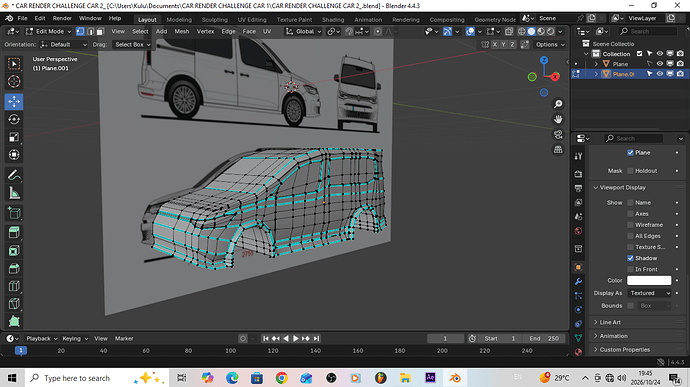This screenshot has height=387, width=690.
Task: Jump to the end frame
Action: tap(316, 339)
